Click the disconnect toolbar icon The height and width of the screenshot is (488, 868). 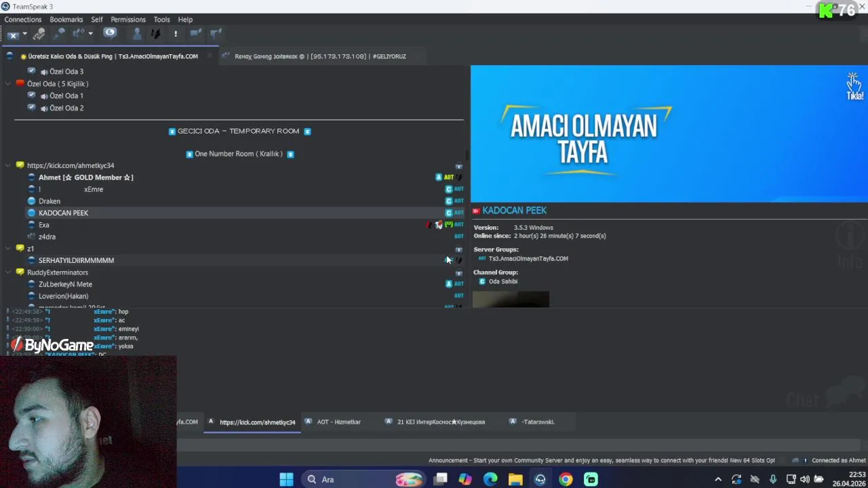click(13, 34)
